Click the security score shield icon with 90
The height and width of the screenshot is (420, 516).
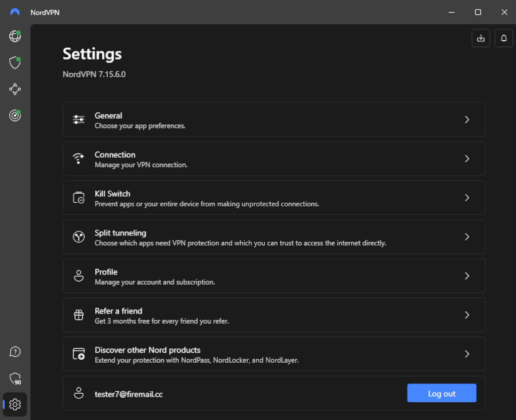click(x=15, y=379)
